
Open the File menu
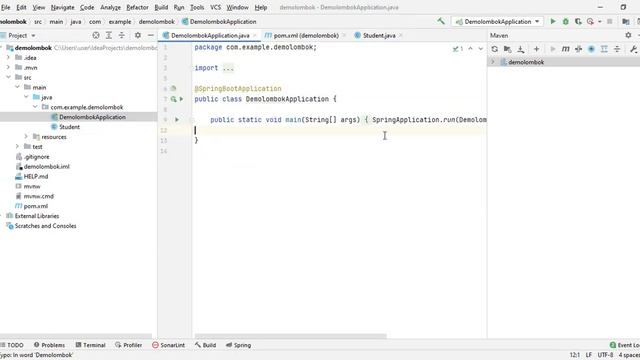pos(6,7)
